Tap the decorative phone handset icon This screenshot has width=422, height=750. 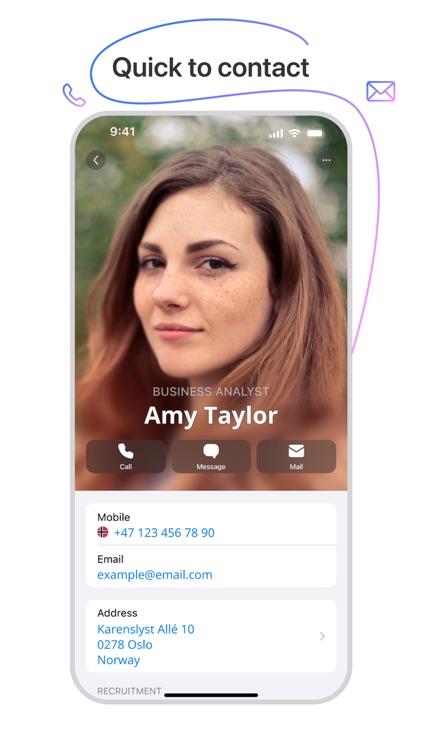pyautogui.click(x=74, y=95)
